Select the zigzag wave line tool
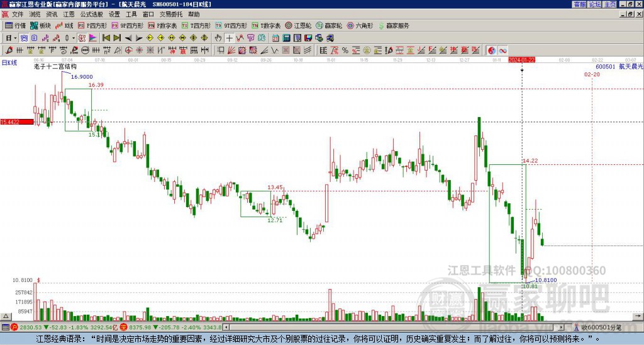The height and width of the screenshot is (345, 644). [x=274, y=50]
